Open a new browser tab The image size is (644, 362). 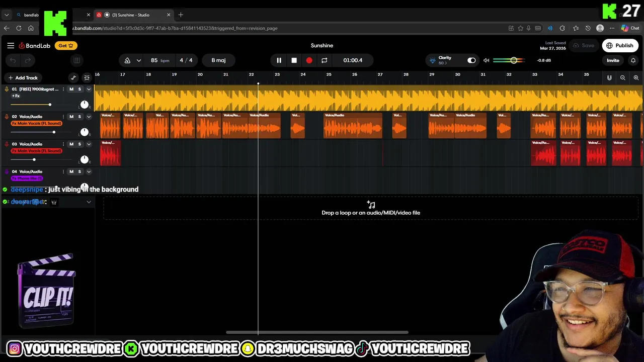click(181, 15)
